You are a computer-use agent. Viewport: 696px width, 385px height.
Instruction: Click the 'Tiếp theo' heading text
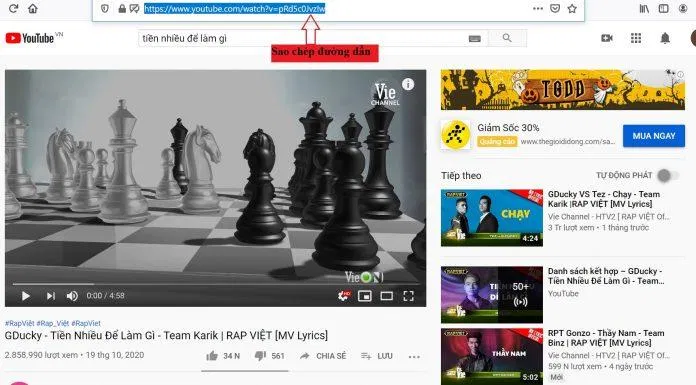coord(461,176)
